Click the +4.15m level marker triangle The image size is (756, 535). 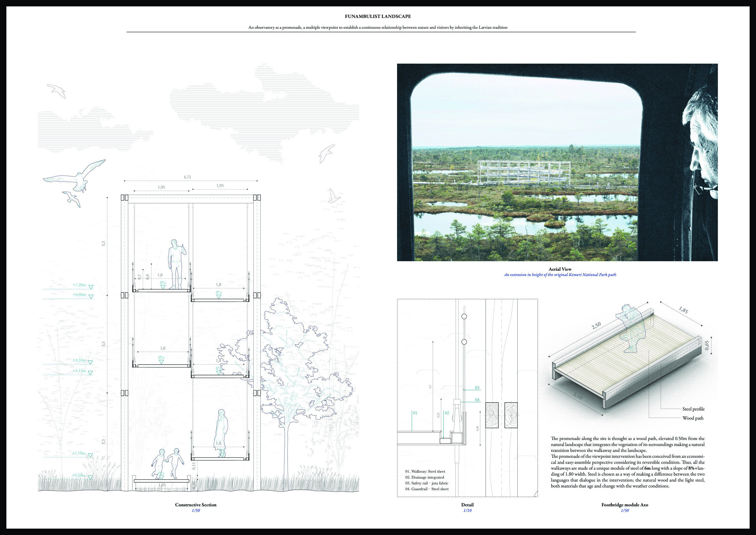90,373
